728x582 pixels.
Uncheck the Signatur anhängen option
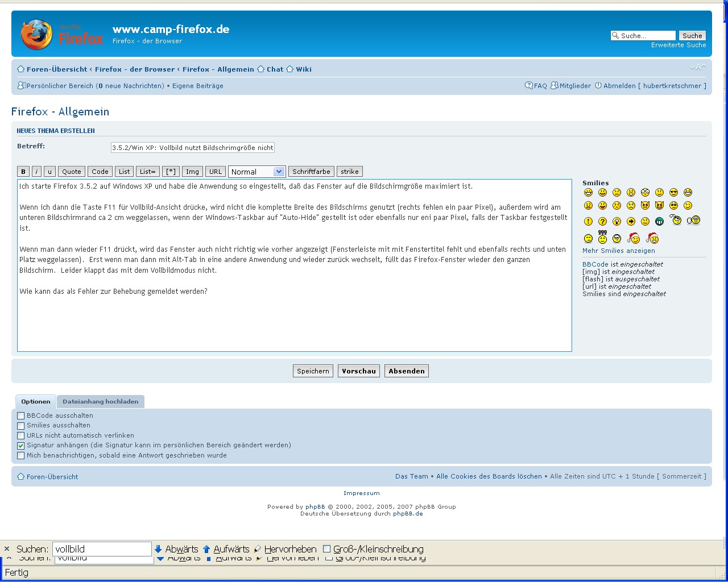coord(21,446)
